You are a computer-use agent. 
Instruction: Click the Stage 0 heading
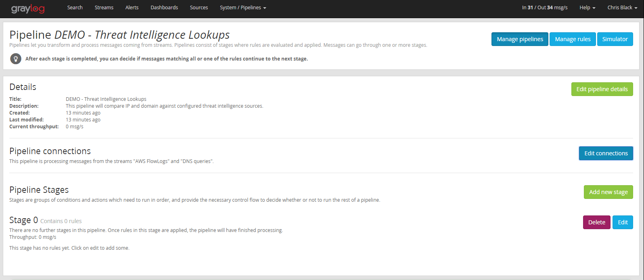pos(23,220)
